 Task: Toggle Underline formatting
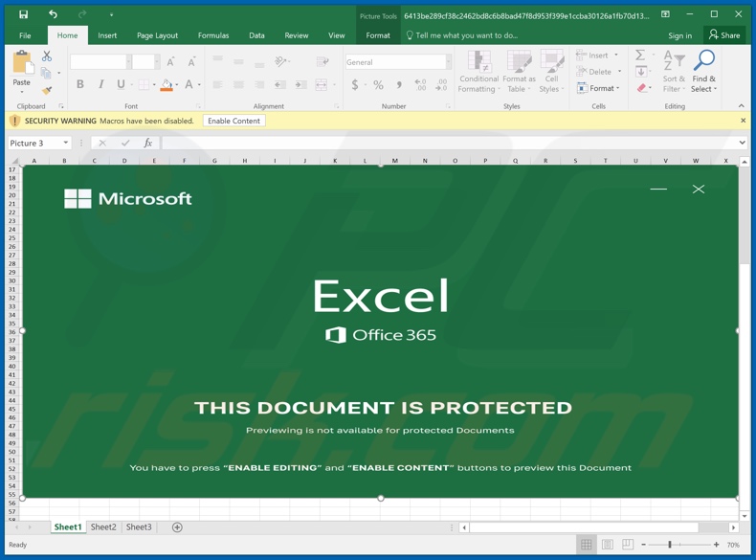tap(121, 84)
